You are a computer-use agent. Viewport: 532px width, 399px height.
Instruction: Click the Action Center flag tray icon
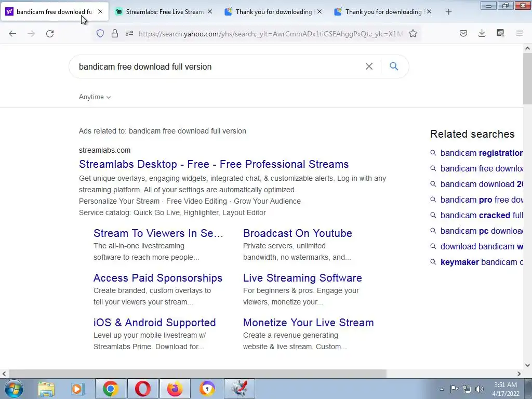pos(454,389)
